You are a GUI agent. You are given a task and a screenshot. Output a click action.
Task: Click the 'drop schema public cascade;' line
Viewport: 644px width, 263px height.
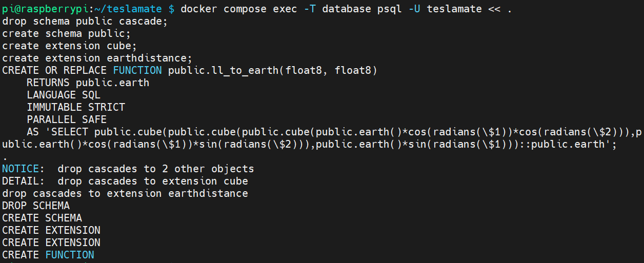pyautogui.click(x=85, y=21)
